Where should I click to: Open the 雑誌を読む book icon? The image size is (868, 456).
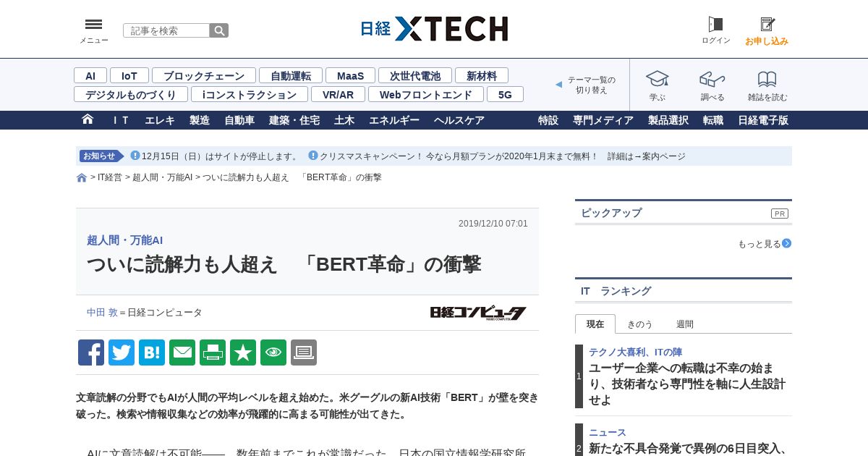pyautogui.click(x=767, y=79)
